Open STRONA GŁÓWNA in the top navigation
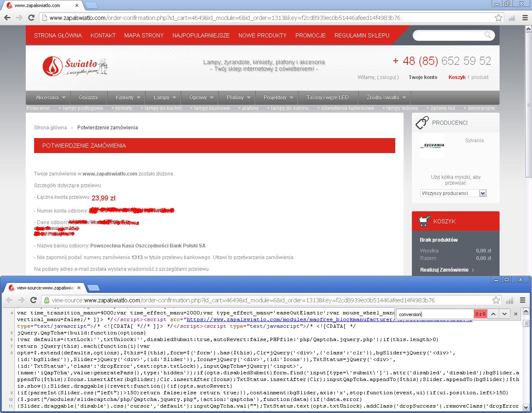 pyautogui.click(x=58, y=35)
